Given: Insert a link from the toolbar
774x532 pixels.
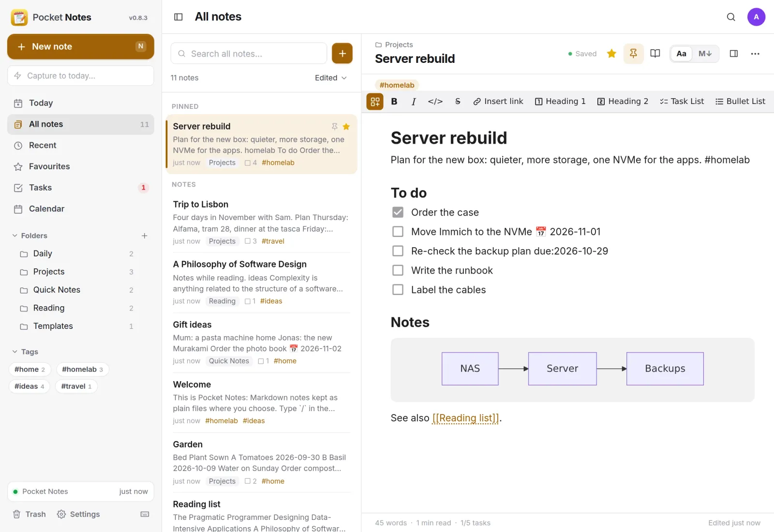Looking at the screenshot, I should pos(498,102).
